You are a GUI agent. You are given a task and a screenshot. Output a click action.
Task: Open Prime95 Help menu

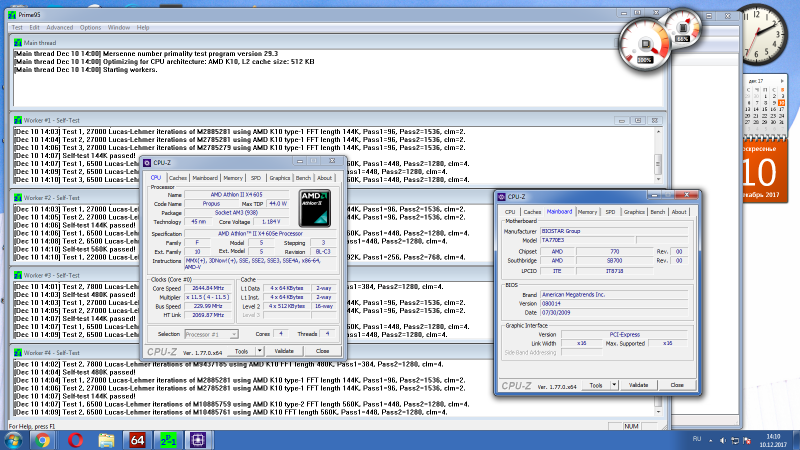[143, 28]
